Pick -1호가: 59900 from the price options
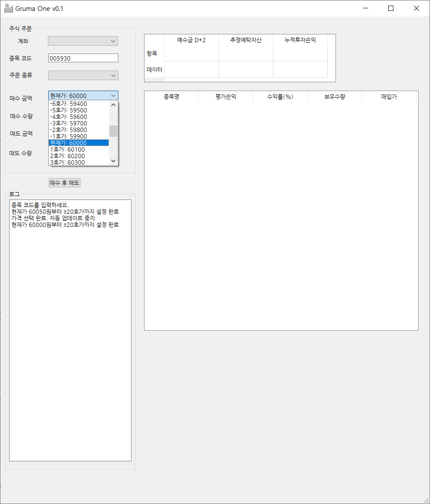430x504 pixels. (x=79, y=136)
